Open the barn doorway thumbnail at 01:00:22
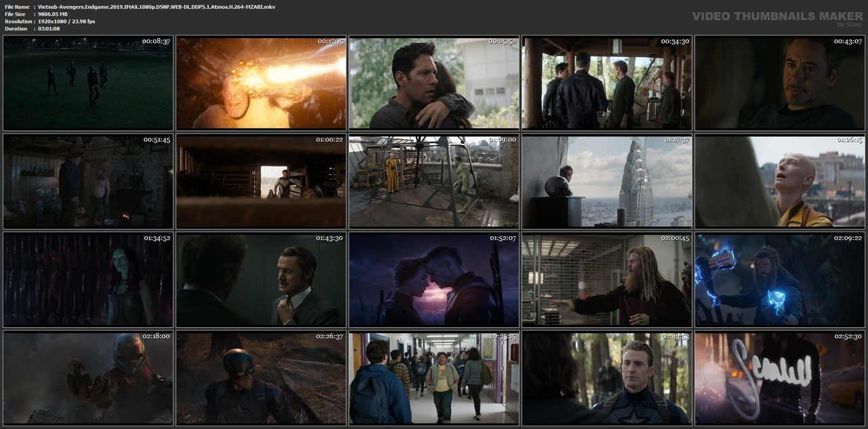This screenshot has width=868, height=429. point(261,181)
